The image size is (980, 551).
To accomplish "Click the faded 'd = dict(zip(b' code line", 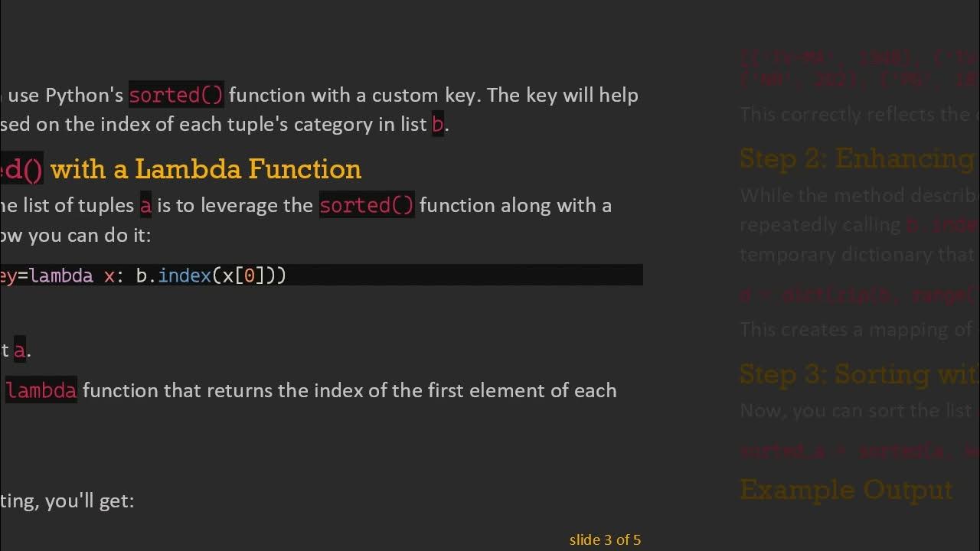I will point(859,295).
